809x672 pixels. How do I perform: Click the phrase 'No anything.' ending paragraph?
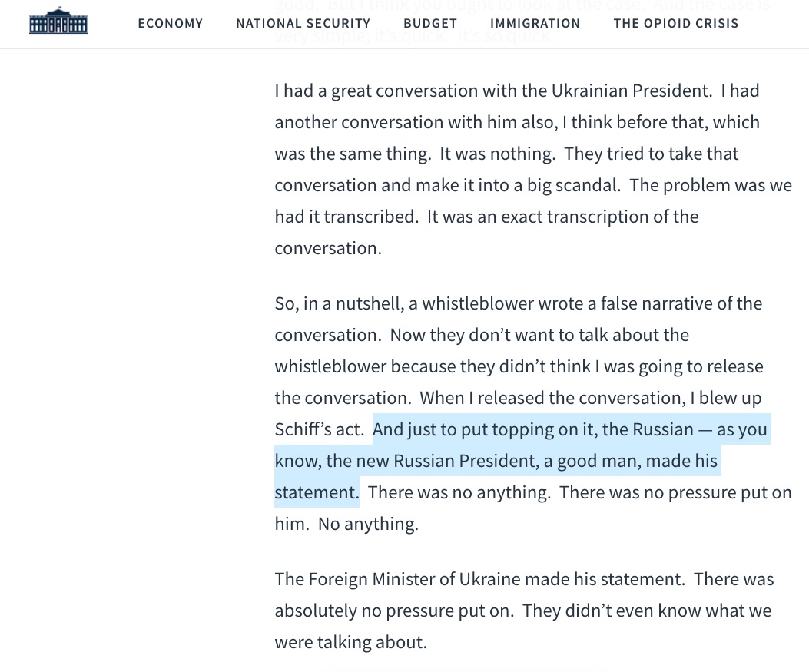pos(368,524)
